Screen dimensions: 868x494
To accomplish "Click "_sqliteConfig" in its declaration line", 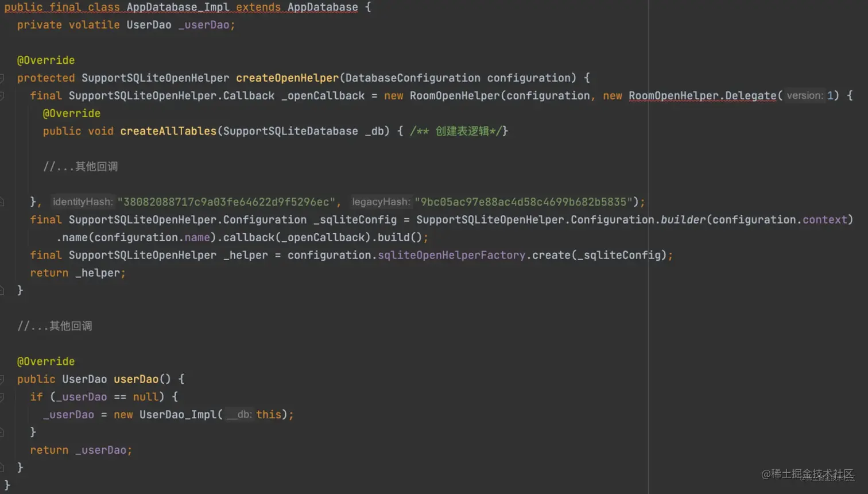I will point(355,220).
